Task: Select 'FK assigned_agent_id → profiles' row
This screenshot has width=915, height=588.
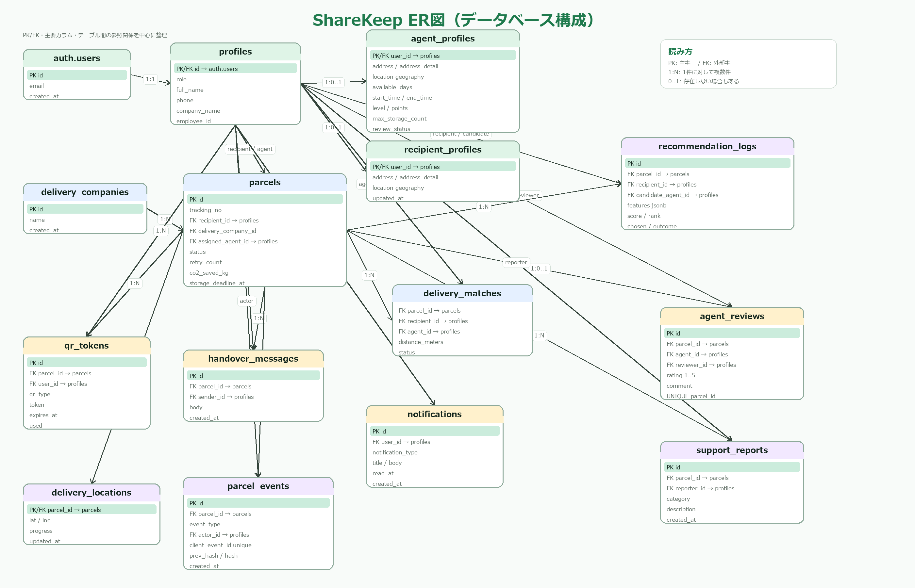Action: pos(233,241)
